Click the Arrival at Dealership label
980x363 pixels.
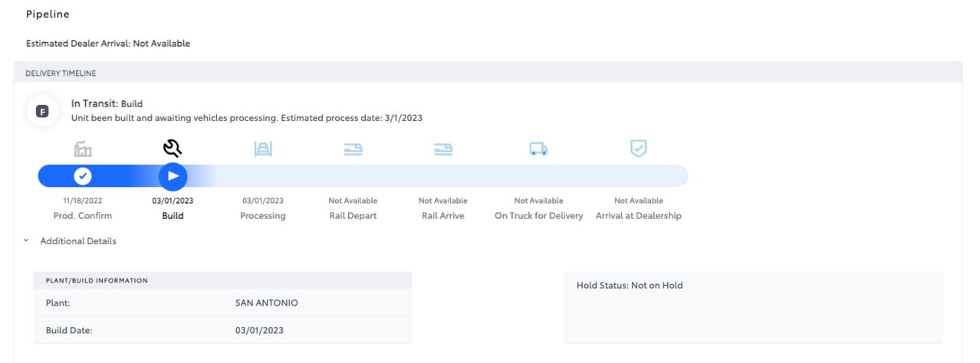pos(639,216)
